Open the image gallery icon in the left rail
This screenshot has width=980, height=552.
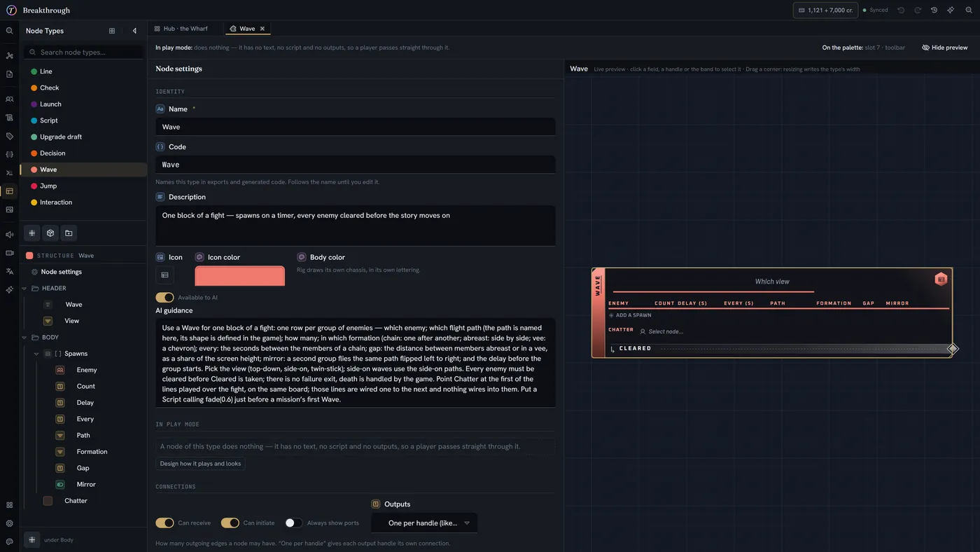pyautogui.click(x=9, y=209)
